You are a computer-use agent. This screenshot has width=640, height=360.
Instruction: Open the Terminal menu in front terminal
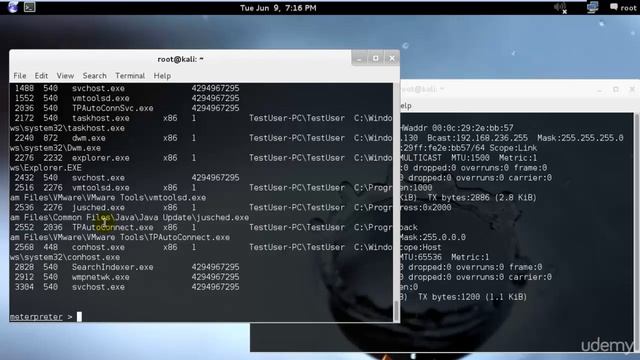tap(130, 76)
